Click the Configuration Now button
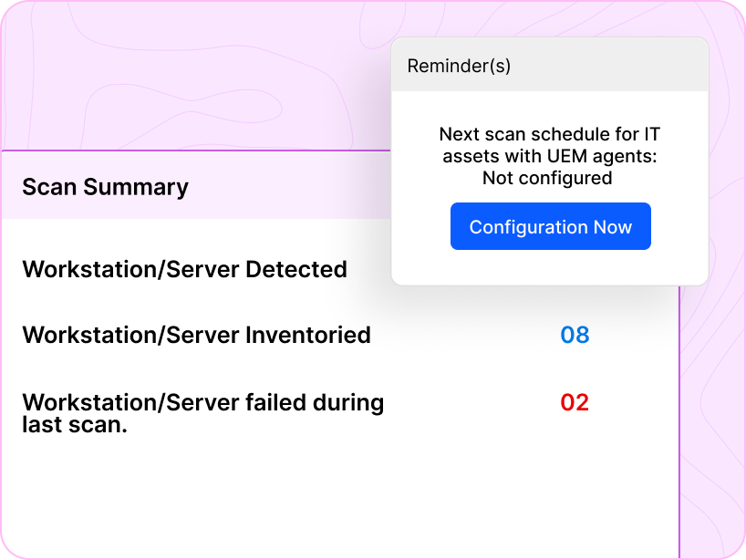The height and width of the screenshot is (560, 746). (x=550, y=226)
